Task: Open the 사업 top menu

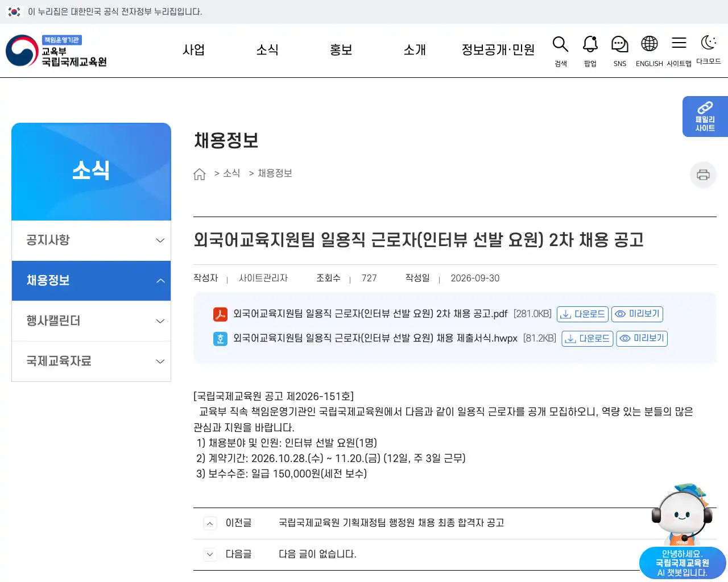Action: [x=193, y=50]
